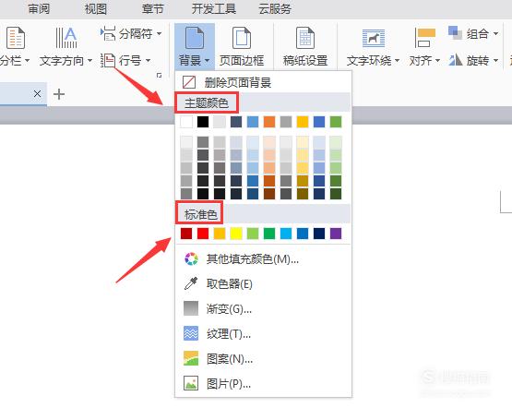
Task: Open page setup dialog launcher
Action: pyautogui.click(x=159, y=76)
